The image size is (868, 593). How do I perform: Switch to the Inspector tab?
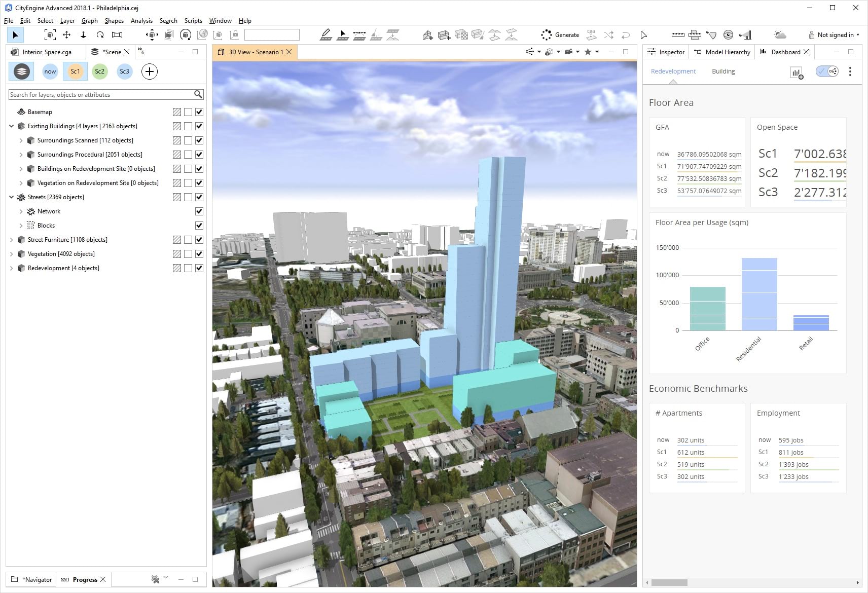point(666,52)
